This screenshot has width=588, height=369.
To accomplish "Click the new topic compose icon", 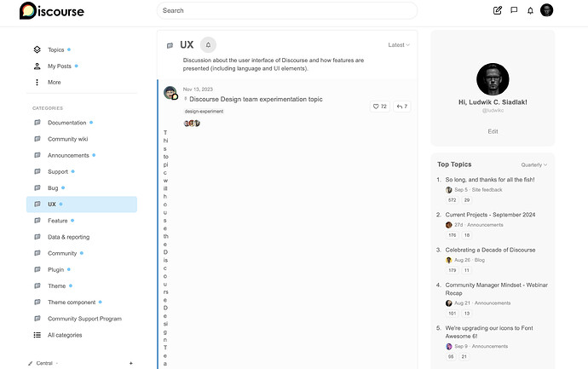I will pos(498,10).
